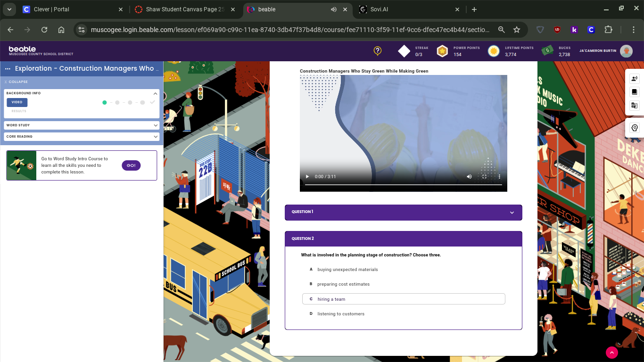Expand Question 1
The width and height of the screenshot is (644, 362).
point(403,212)
